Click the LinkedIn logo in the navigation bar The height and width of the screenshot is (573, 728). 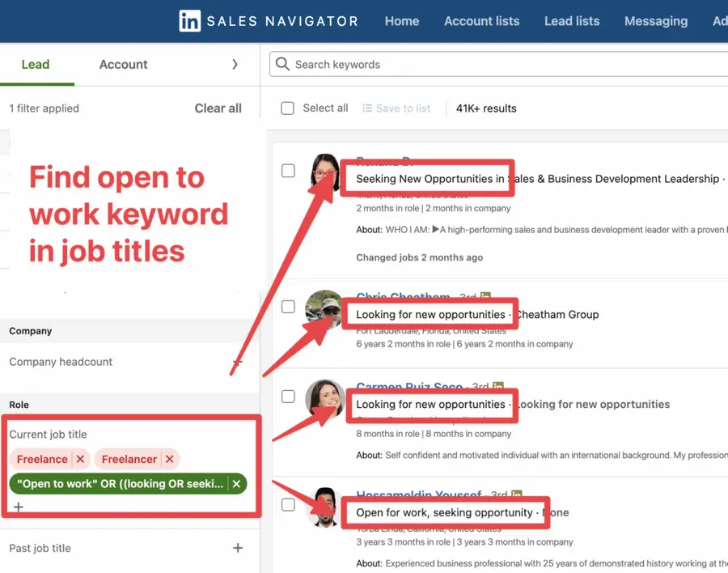pyautogui.click(x=189, y=21)
